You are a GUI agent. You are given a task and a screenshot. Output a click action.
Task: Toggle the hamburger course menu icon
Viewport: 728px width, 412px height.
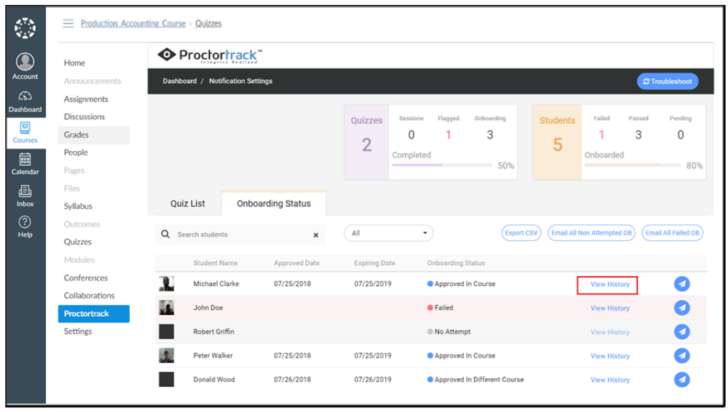68,23
